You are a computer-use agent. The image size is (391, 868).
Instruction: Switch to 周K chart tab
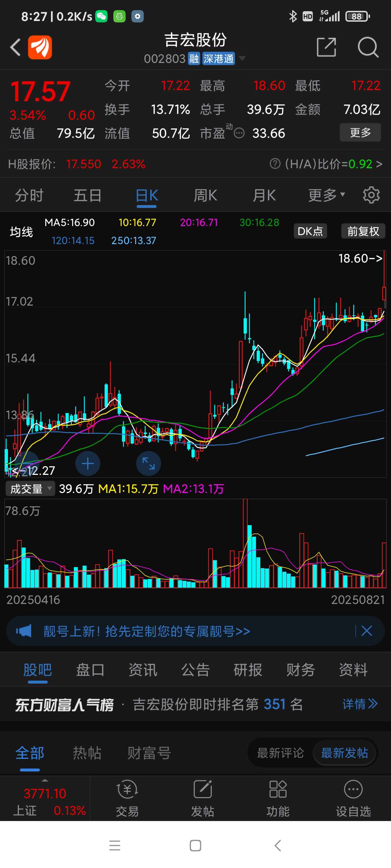(205, 195)
